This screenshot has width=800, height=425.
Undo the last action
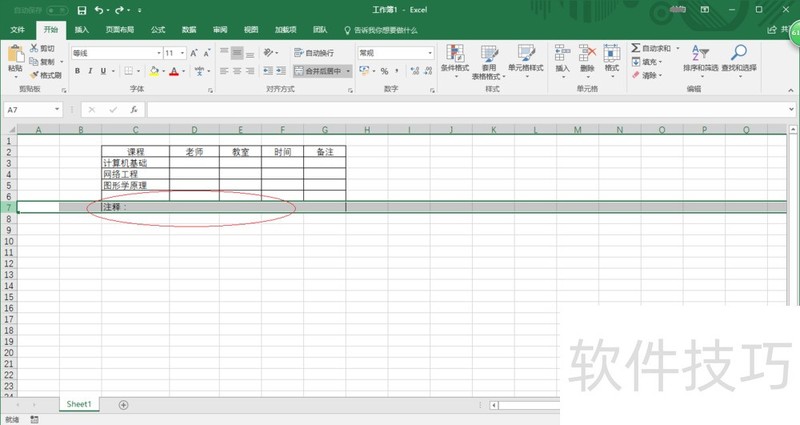click(98, 10)
